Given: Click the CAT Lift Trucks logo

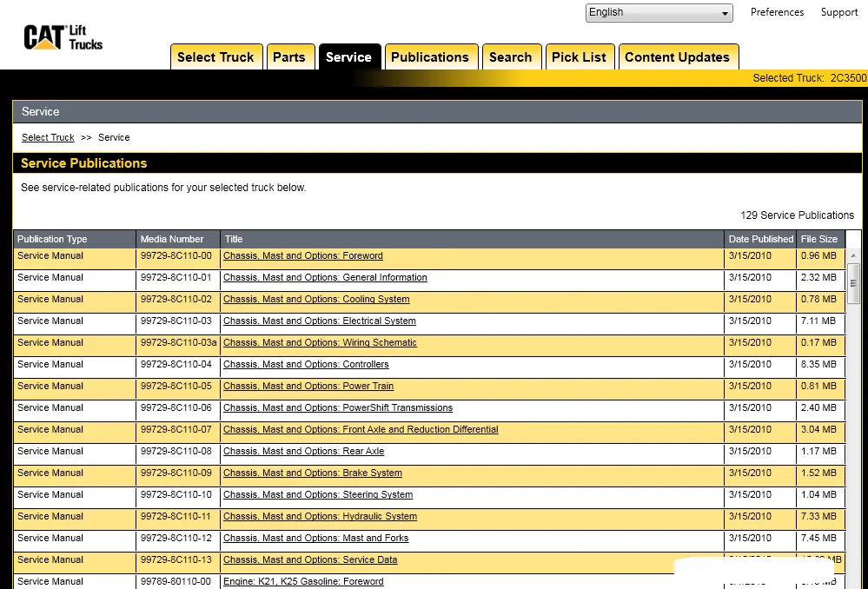Looking at the screenshot, I should 63,37.
